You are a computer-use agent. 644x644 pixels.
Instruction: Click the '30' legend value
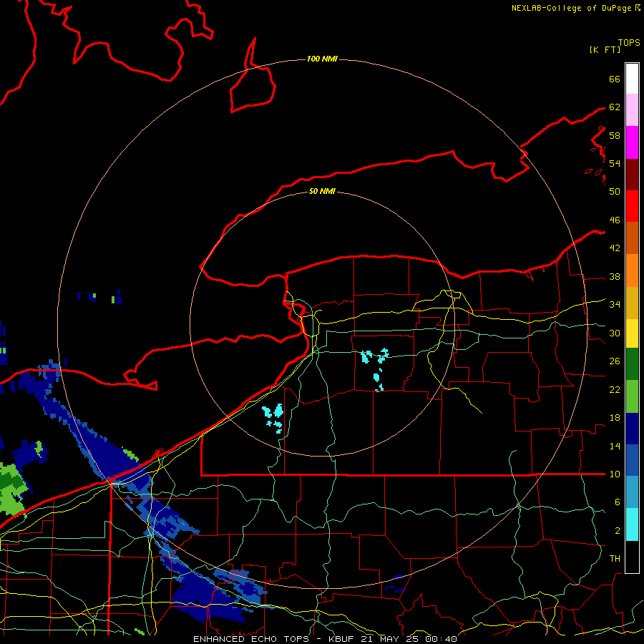pos(615,333)
